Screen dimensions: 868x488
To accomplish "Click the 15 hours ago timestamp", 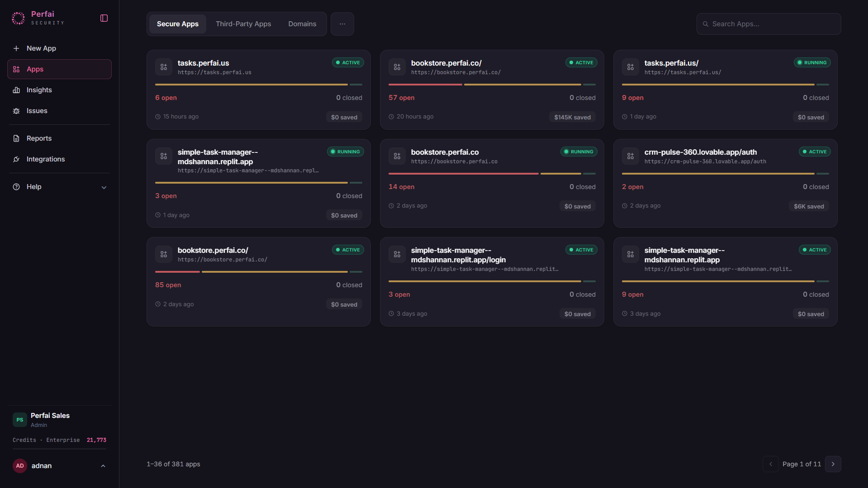I will coord(181,117).
